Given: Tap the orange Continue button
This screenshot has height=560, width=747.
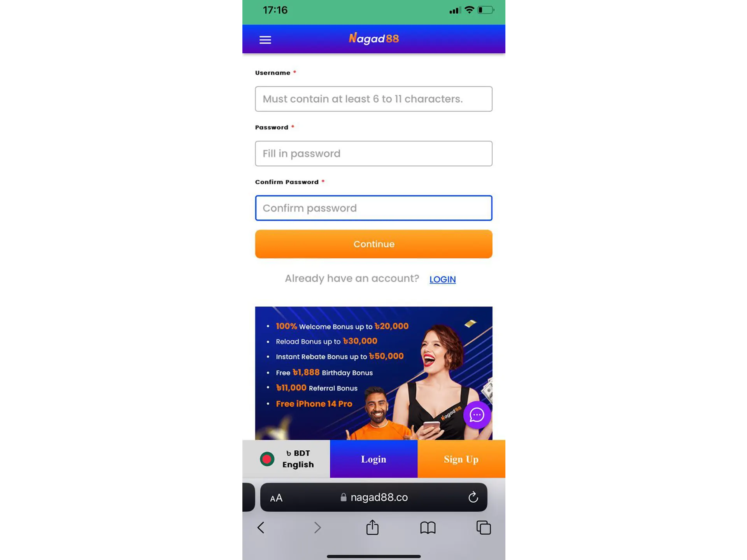Looking at the screenshot, I should coord(373,243).
